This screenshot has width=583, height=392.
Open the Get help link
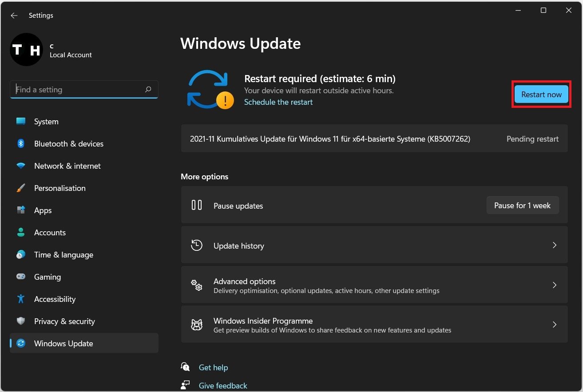pyautogui.click(x=213, y=368)
